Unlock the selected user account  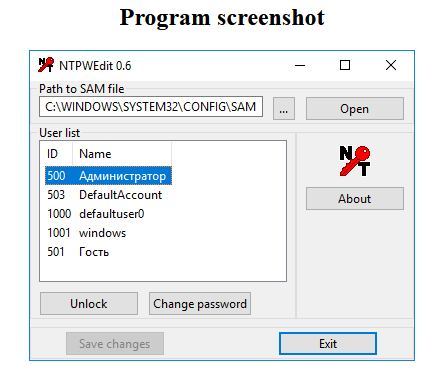coord(89,304)
